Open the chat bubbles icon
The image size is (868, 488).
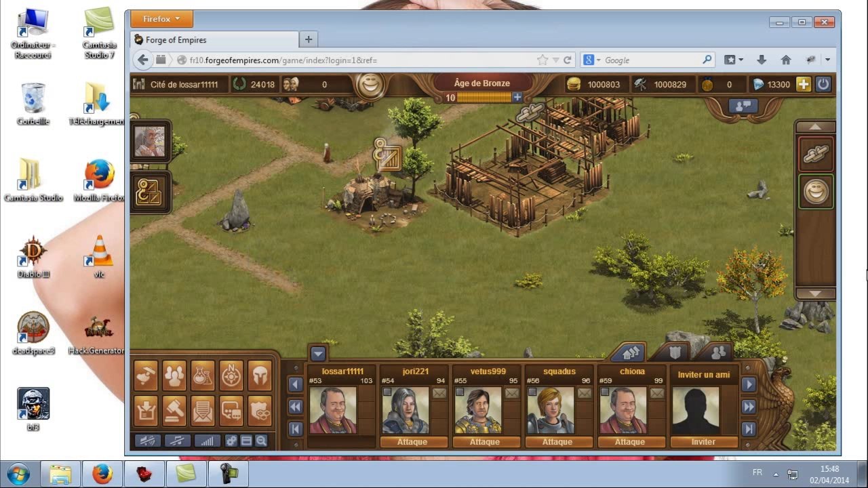pyautogui.click(x=231, y=411)
